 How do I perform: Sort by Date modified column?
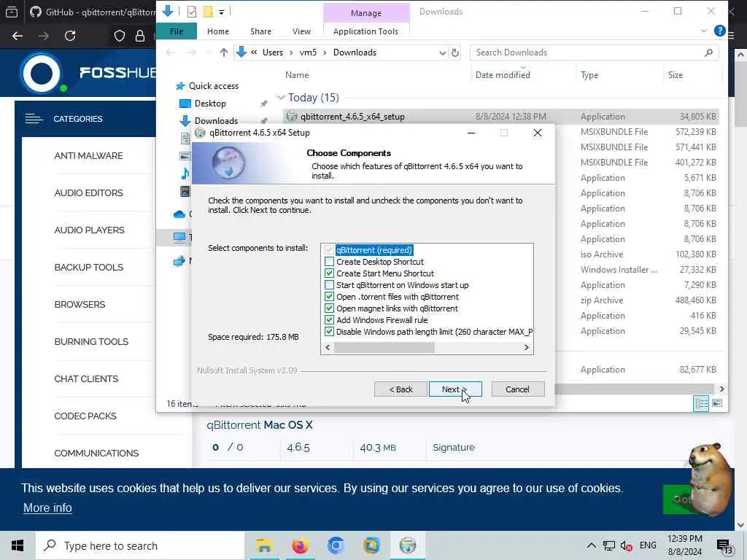[x=503, y=75]
